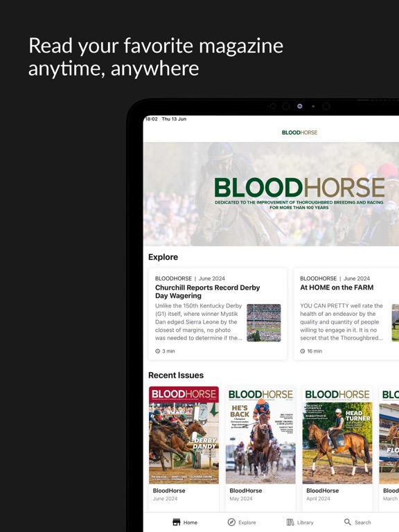Switch to the Search tab label

click(363, 522)
